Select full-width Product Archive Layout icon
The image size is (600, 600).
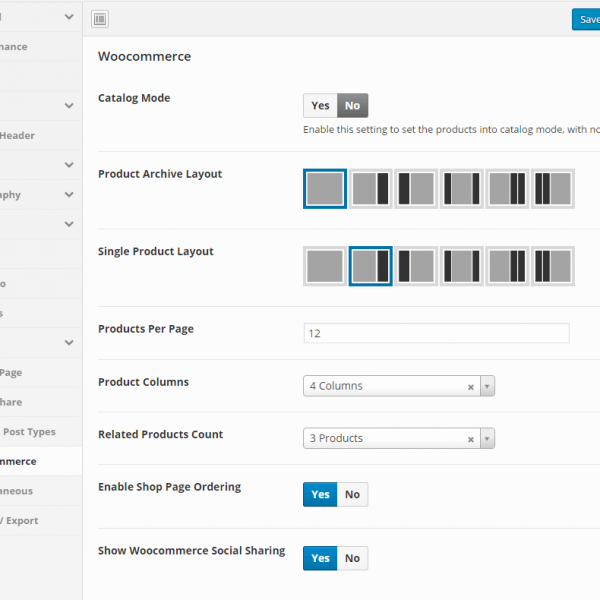(325, 188)
